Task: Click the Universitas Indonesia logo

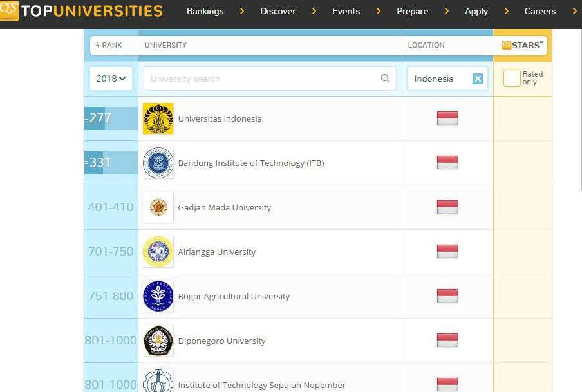Action: (158, 118)
